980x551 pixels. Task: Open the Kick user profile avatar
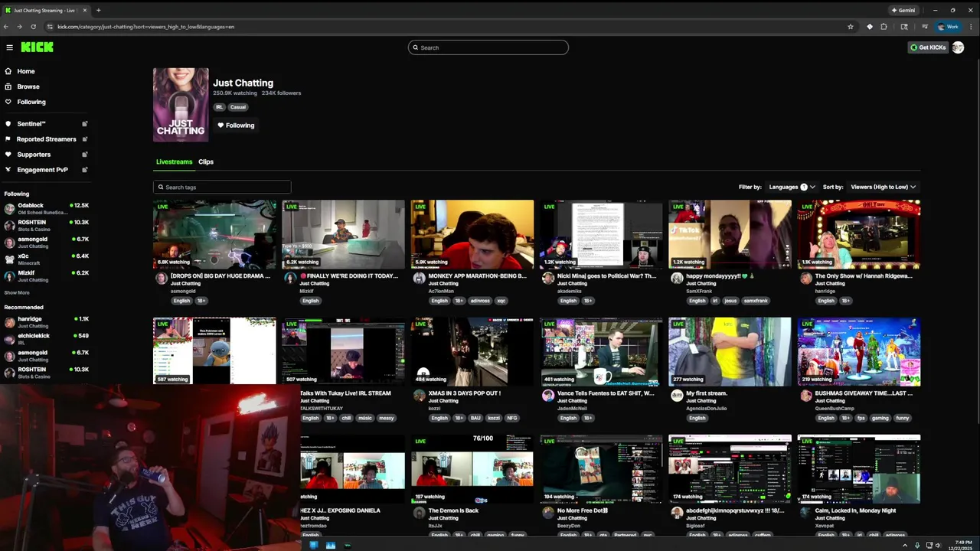(x=958, y=47)
